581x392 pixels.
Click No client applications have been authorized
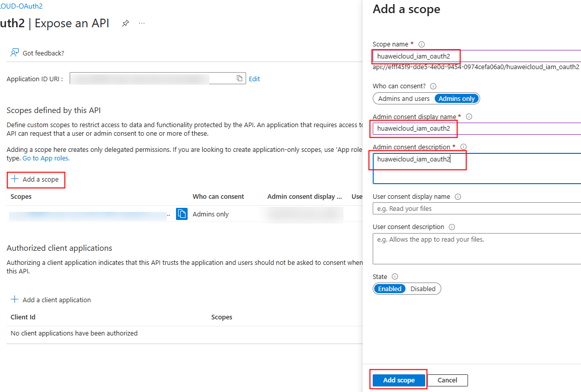tap(74, 333)
